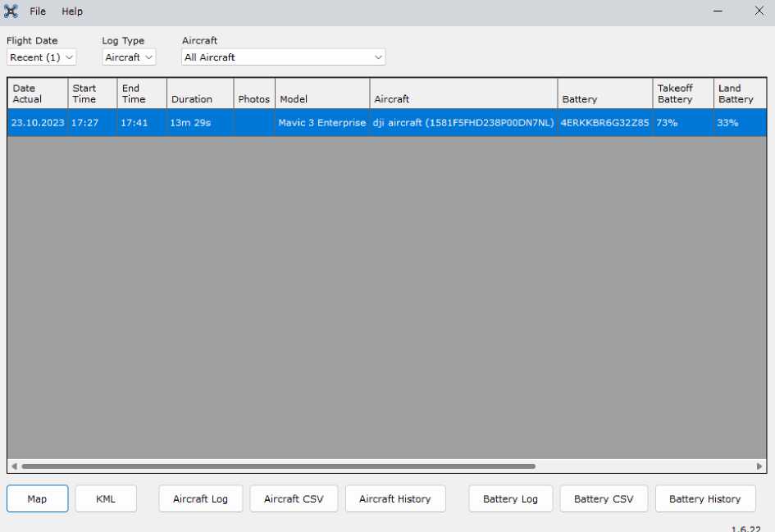This screenshot has width=775, height=532.
Task: Click the Aircraft CSV button
Action: point(294,498)
